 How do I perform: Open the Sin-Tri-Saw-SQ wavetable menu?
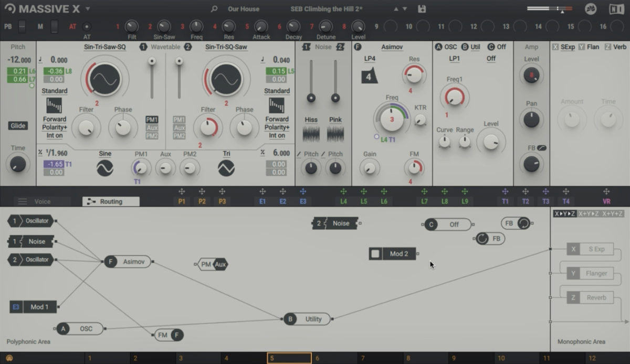coord(105,47)
